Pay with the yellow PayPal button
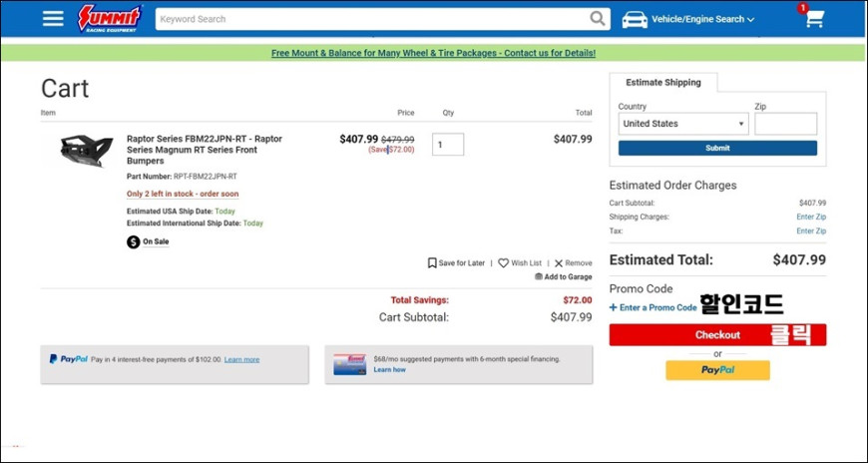This screenshot has height=463, width=868. (717, 370)
